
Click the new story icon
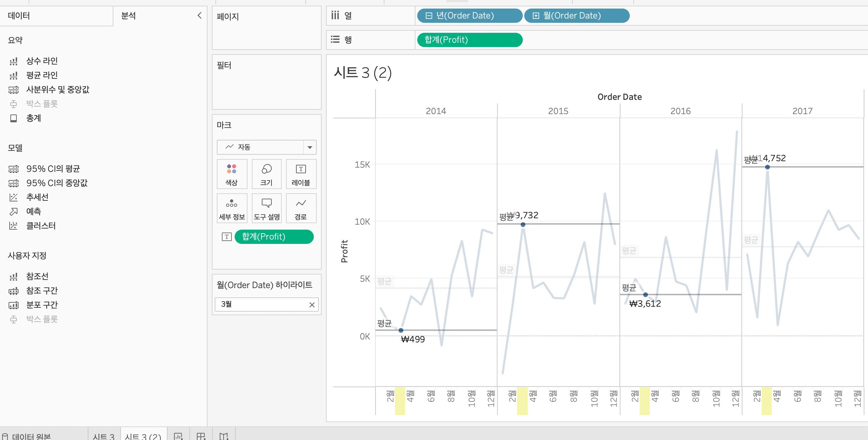[x=224, y=436]
